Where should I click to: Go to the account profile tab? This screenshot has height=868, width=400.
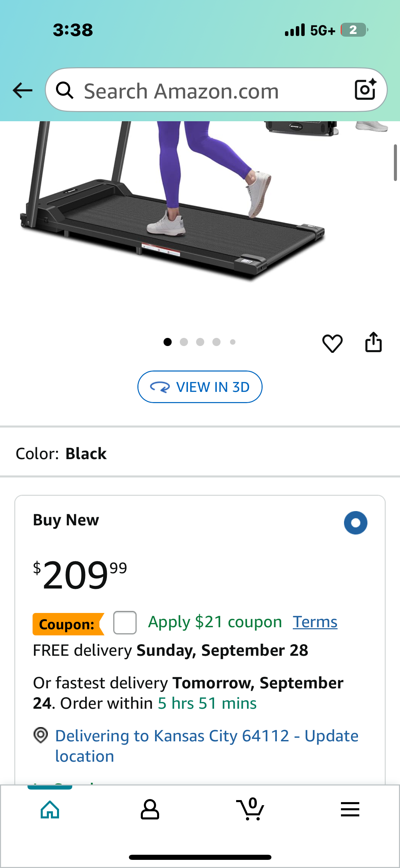(x=150, y=810)
